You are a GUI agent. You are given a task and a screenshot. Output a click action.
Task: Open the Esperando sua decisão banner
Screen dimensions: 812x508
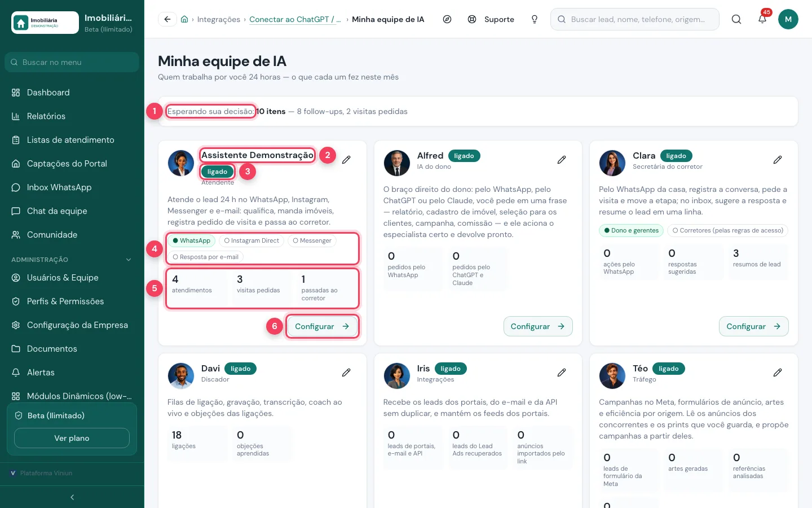click(478, 111)
